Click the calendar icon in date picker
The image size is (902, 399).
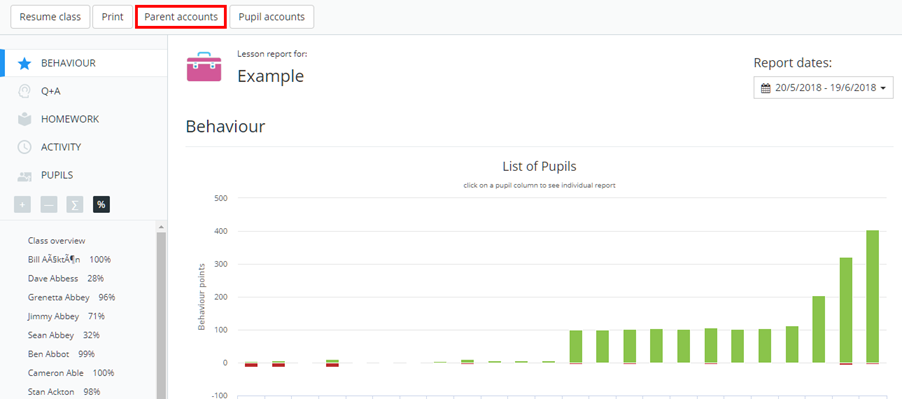pos(765,89)
